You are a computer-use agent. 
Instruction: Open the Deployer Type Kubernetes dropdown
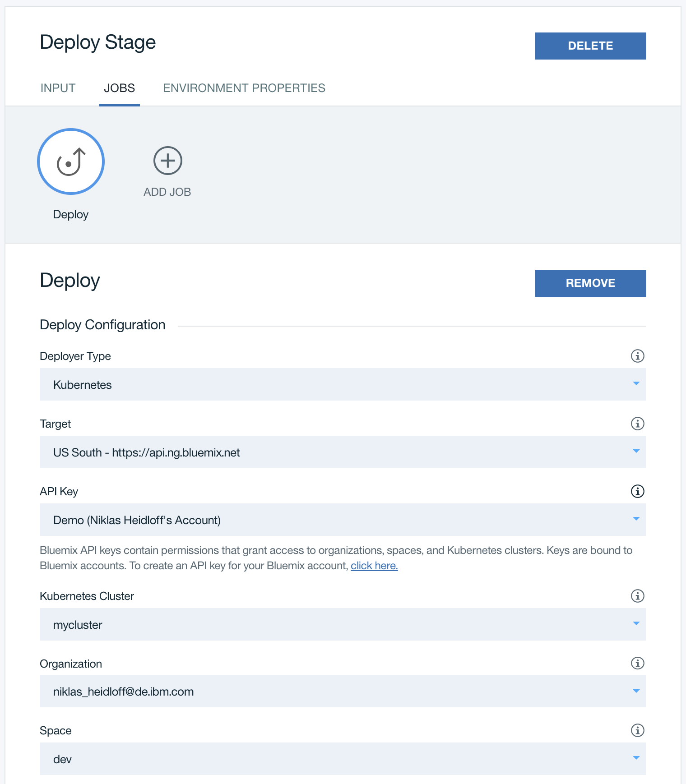point(343,384)
